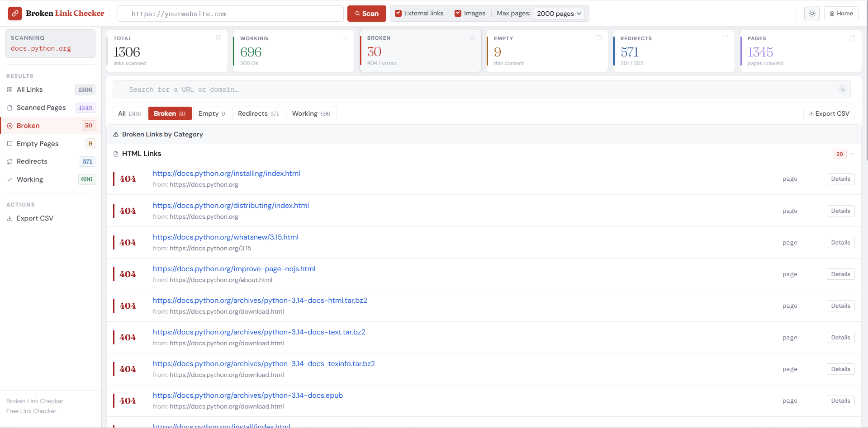Select the Empty filter tab
Viewport: 868px width, 428px height.
212,113
